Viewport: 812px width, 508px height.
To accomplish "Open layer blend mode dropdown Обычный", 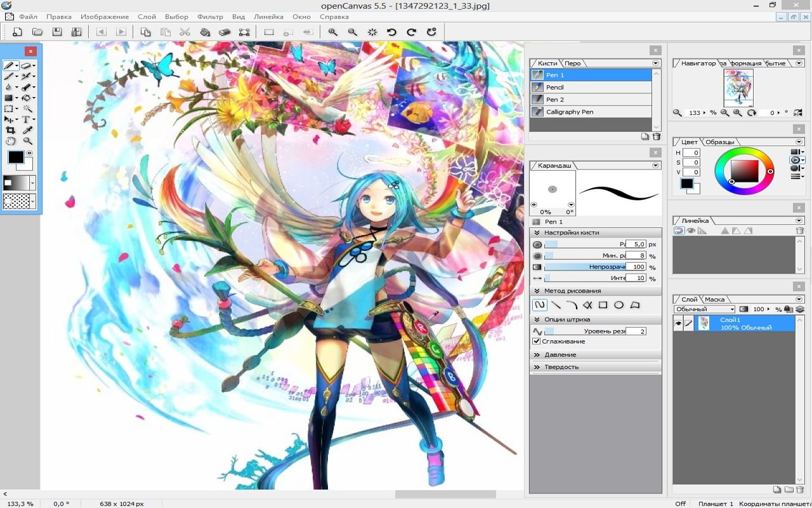I will (704, 309).
